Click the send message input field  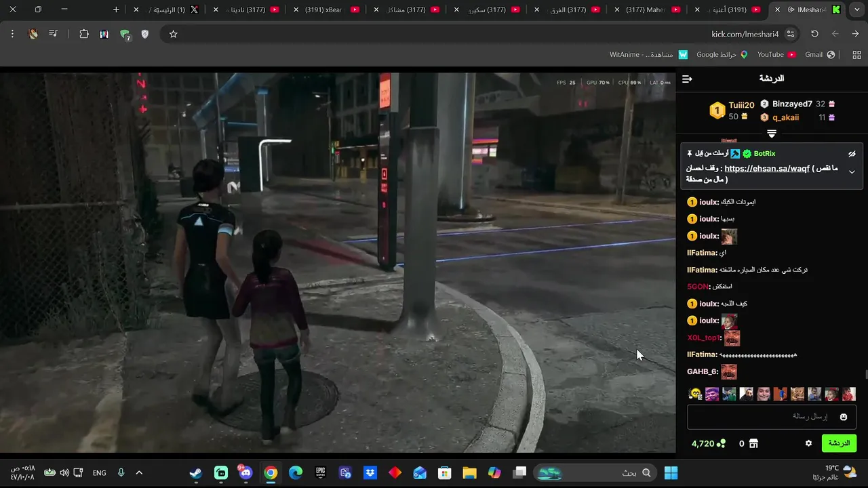coord(772,417)
